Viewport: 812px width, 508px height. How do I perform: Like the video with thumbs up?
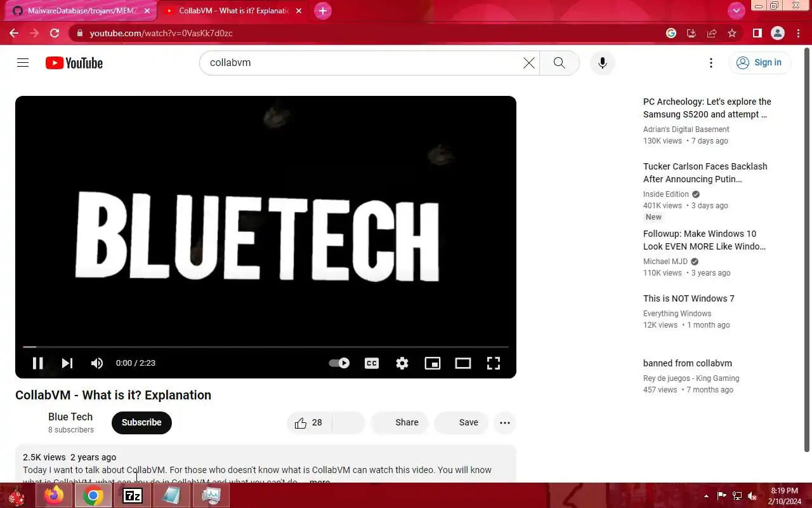tap(309, 423)
